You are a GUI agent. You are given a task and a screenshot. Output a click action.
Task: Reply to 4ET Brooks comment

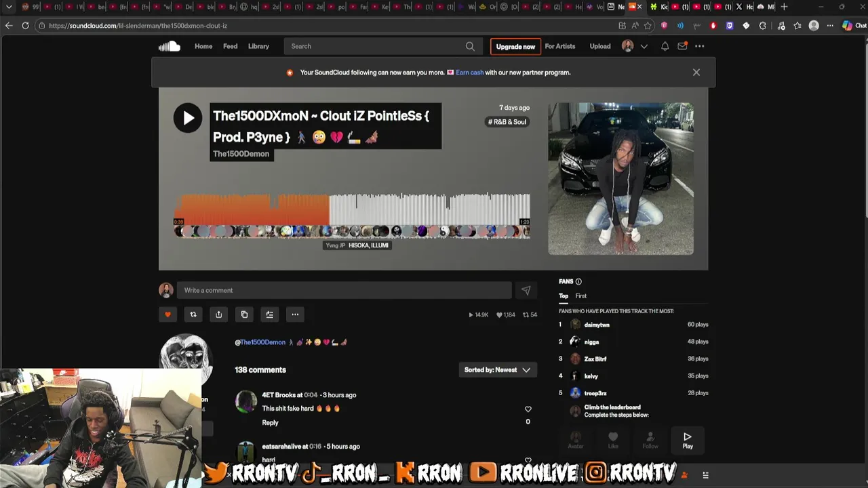tap(270, 423)
